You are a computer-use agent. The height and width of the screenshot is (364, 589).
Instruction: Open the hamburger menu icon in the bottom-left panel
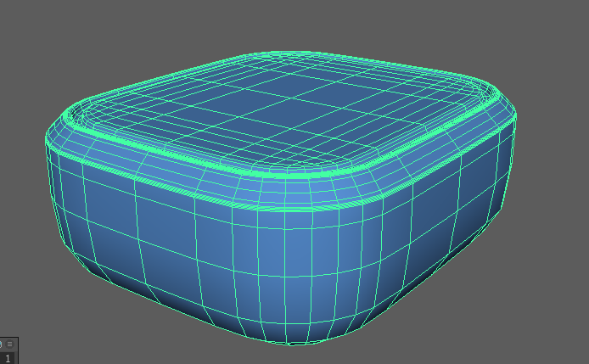(x=10, y=344)
